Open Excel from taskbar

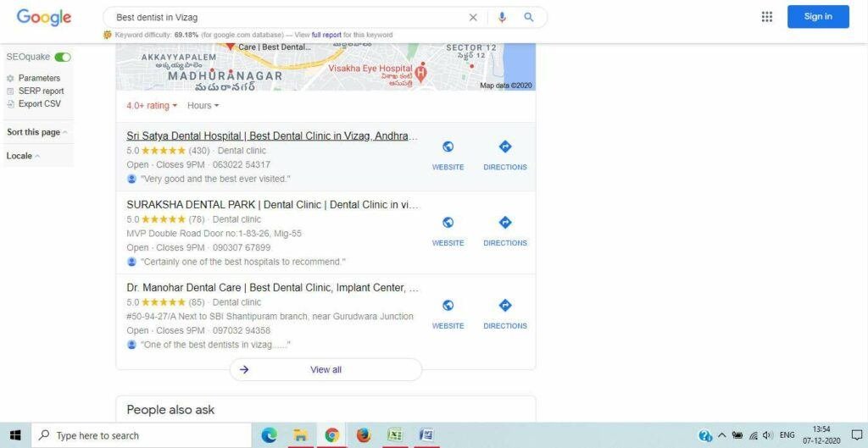pyautogui.click(x=395, y=435)
